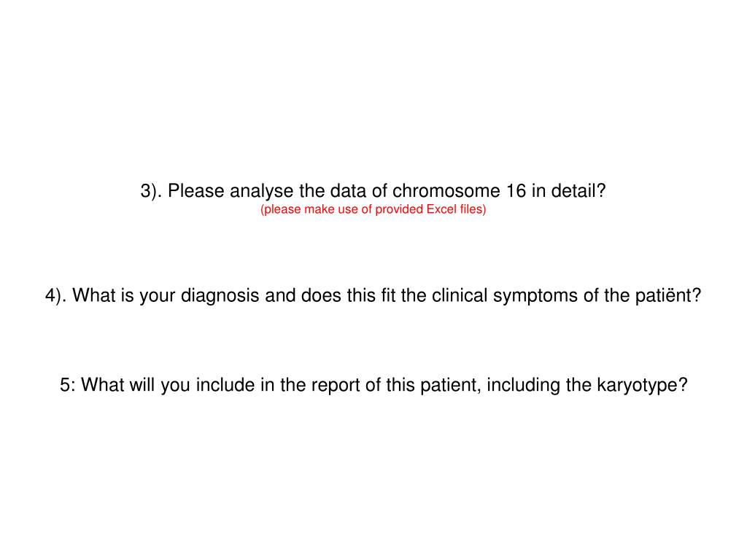Click the "5:" question number

coord(68,385)
